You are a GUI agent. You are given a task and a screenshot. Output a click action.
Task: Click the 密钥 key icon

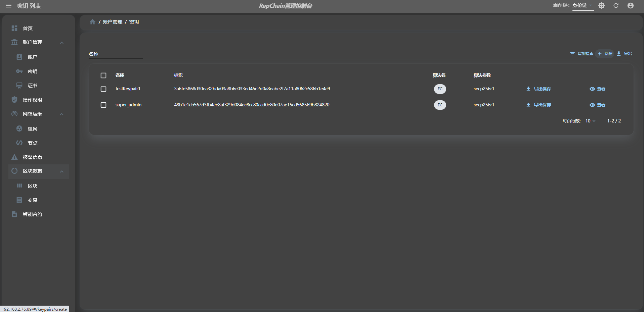point(19,71)
